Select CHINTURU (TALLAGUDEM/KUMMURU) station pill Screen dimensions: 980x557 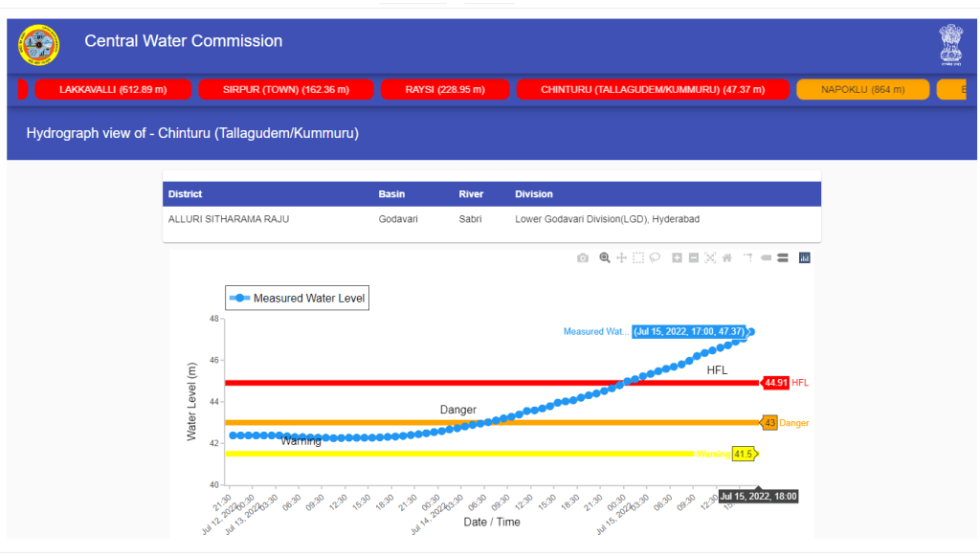click(x=652, y=90)
